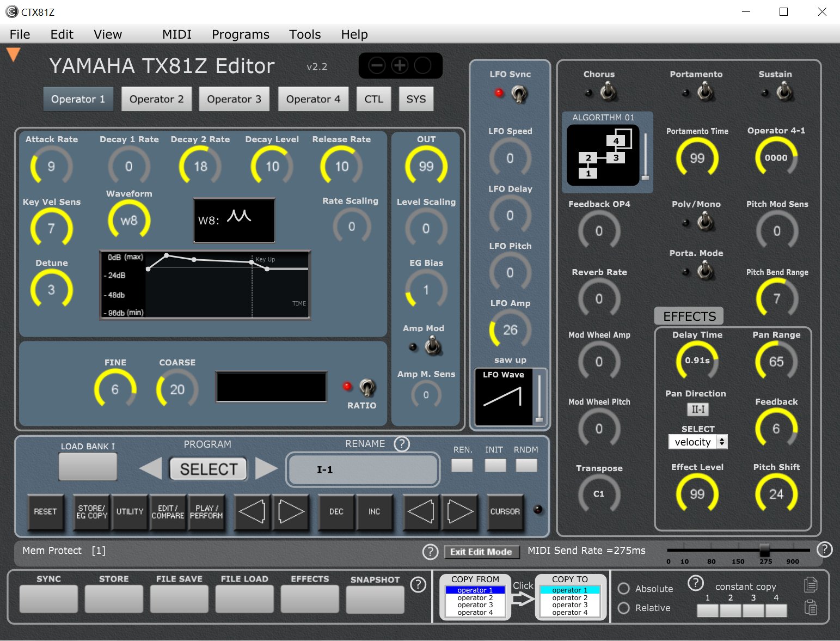This screenshot has width=840, height=641.
Task: Click the OUT level knob showing 99
Action: coord(426,166)
